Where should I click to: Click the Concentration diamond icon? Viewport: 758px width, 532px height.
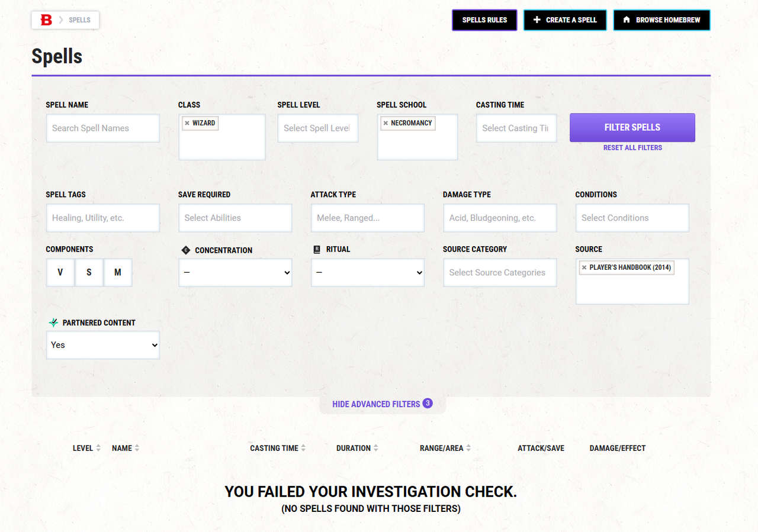(186, 250)
